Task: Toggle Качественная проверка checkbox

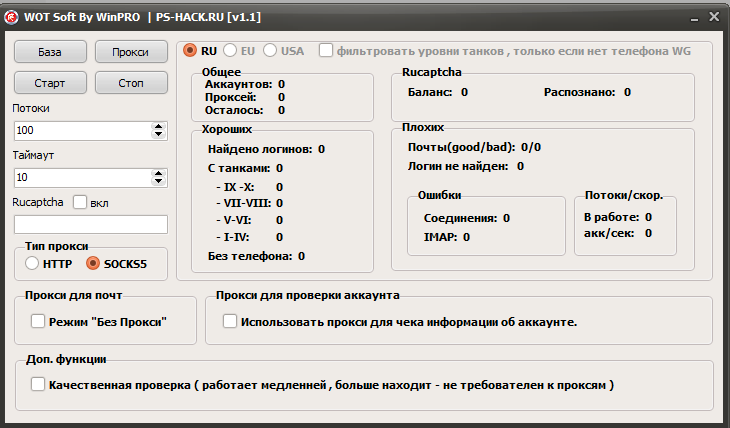Action: [38, 384]
